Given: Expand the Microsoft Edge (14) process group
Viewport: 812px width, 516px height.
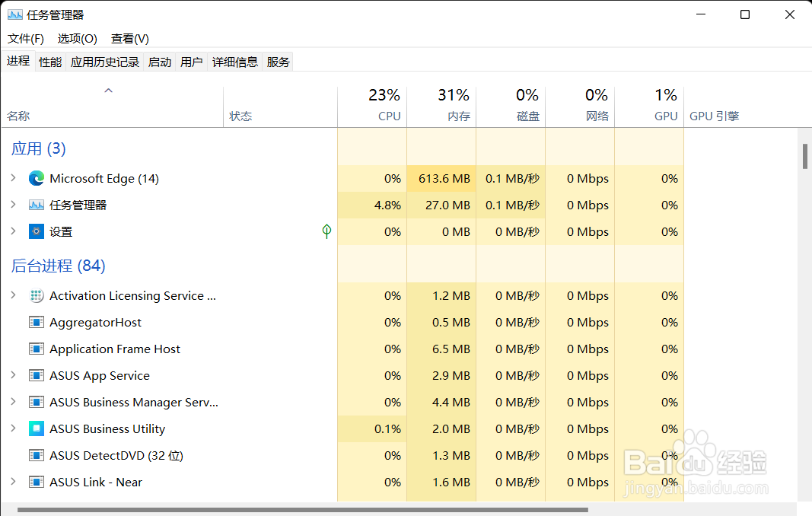Looking at the screenshot, I should [14, 178].
